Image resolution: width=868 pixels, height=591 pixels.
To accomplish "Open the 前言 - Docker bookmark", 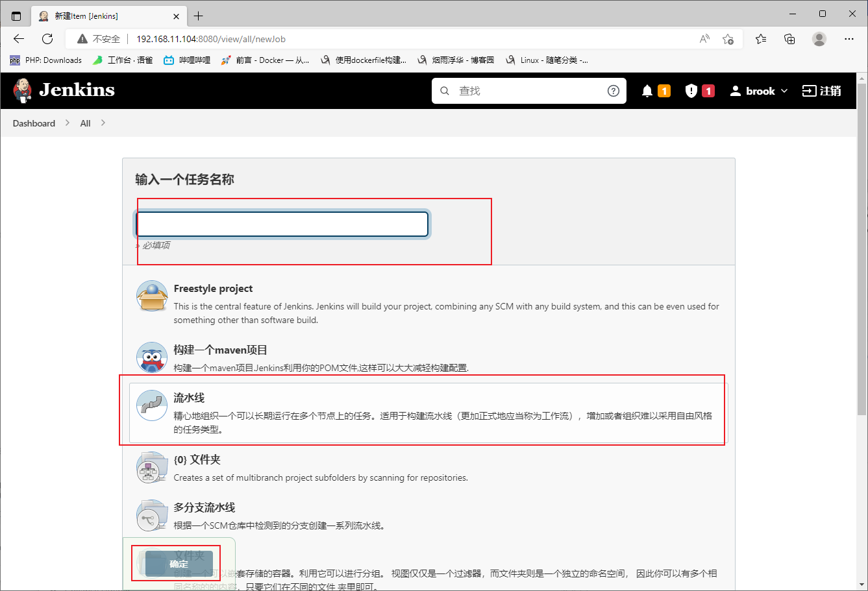I will pyautogui.click(x=265, y=60).
